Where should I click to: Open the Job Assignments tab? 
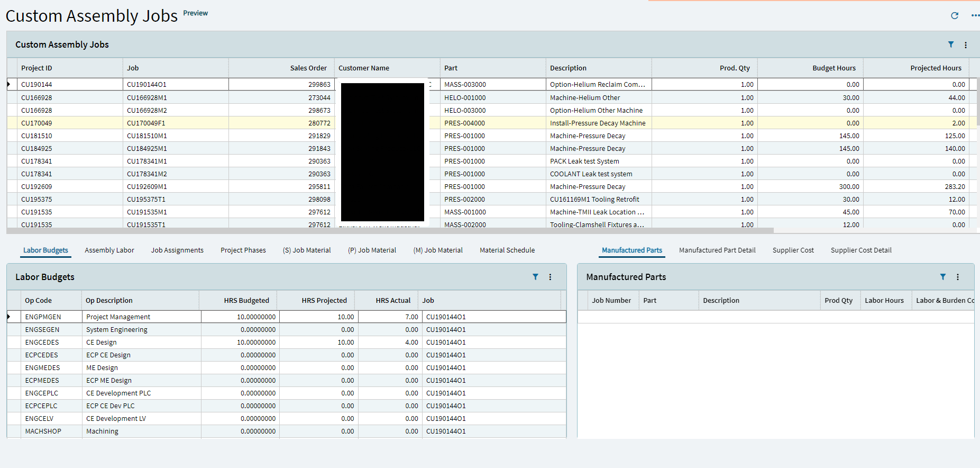(177, 250)
